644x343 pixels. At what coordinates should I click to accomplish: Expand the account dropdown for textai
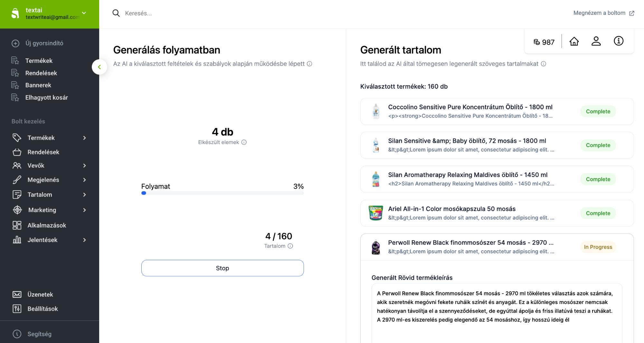click(84, 13)
